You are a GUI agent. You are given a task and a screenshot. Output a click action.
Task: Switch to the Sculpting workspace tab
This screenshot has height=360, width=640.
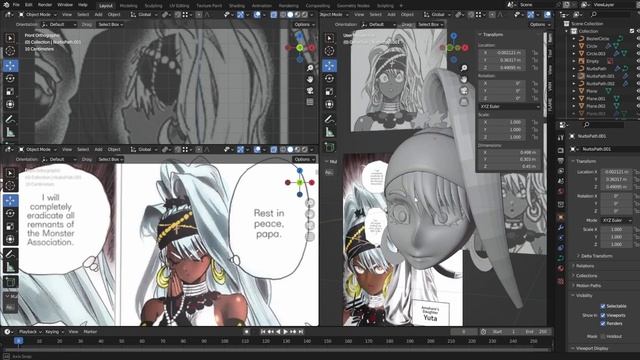coord(153,6)
